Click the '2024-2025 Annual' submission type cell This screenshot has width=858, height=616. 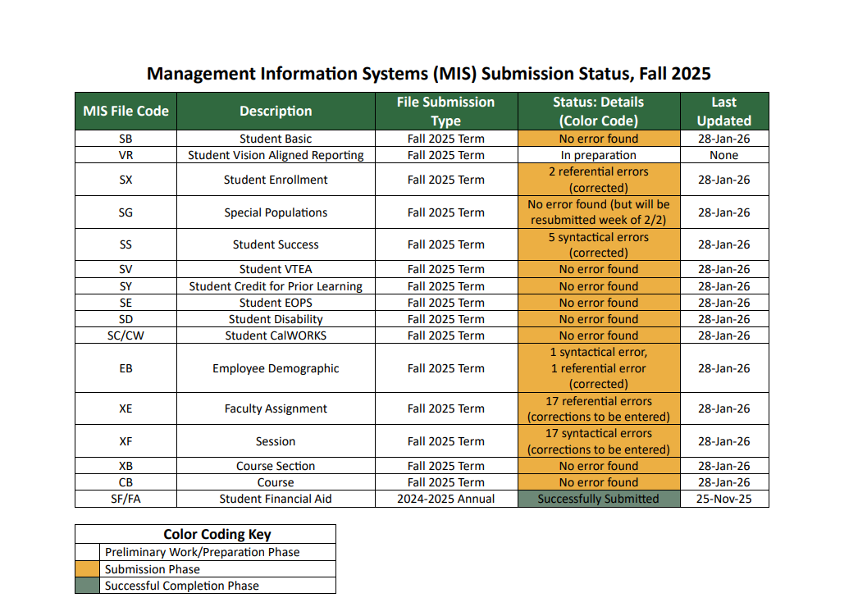click(446, 499)
